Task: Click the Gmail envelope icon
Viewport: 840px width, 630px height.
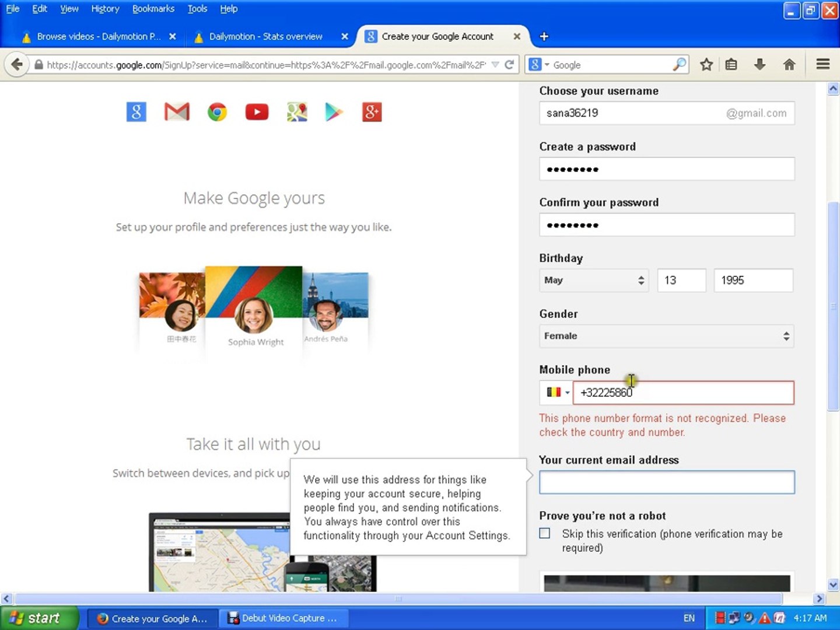Action: tap(177, 111)
